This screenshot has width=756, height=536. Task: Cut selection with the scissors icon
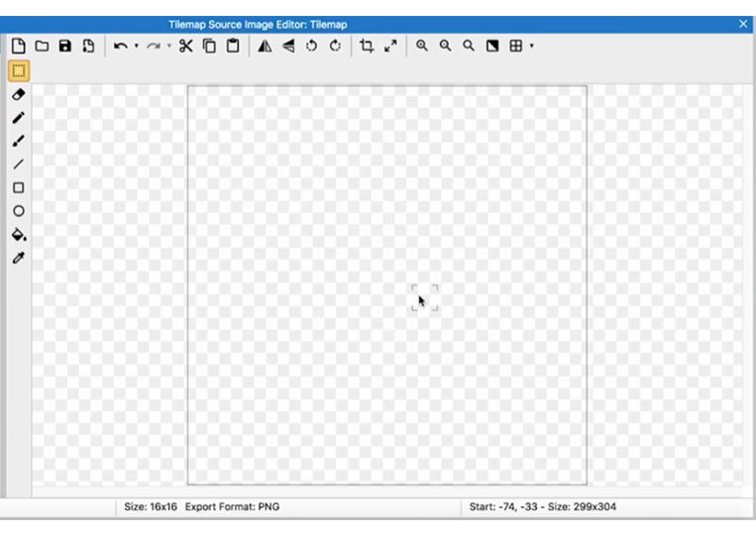tap(186, 46)
